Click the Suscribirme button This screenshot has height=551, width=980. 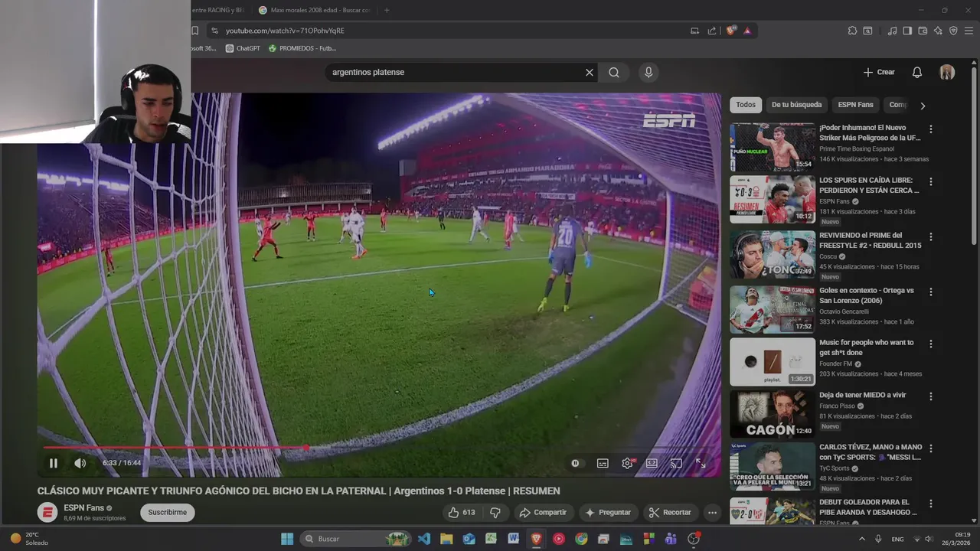[x=167, y=513]
